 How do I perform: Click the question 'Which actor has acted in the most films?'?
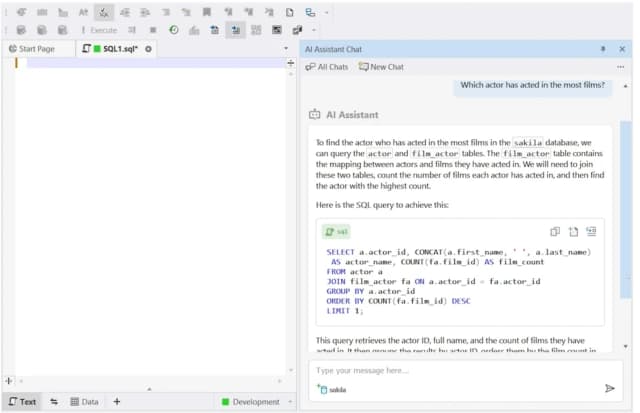click(x=533, y=85)
